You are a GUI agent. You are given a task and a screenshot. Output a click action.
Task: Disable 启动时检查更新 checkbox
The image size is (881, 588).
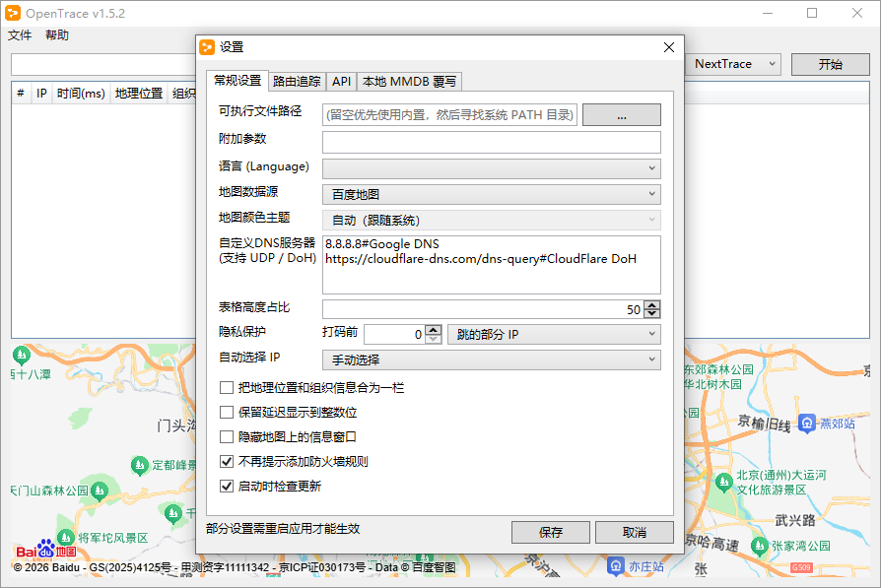point(227,486)
